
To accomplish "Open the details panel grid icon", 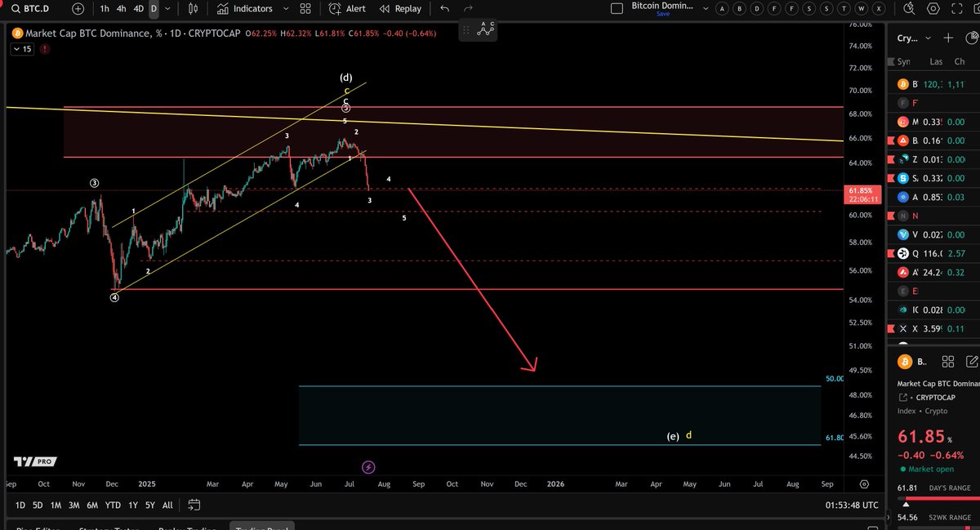I will [947, 362].
